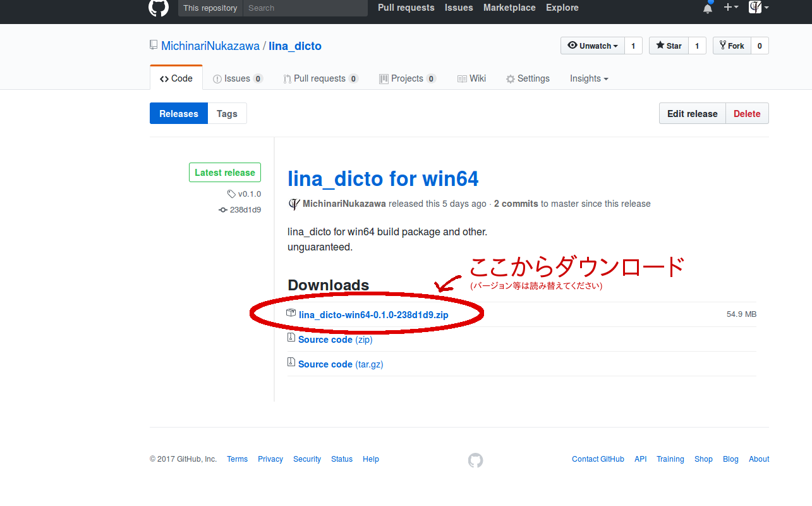Open the footer Blog link

[730, 459]
